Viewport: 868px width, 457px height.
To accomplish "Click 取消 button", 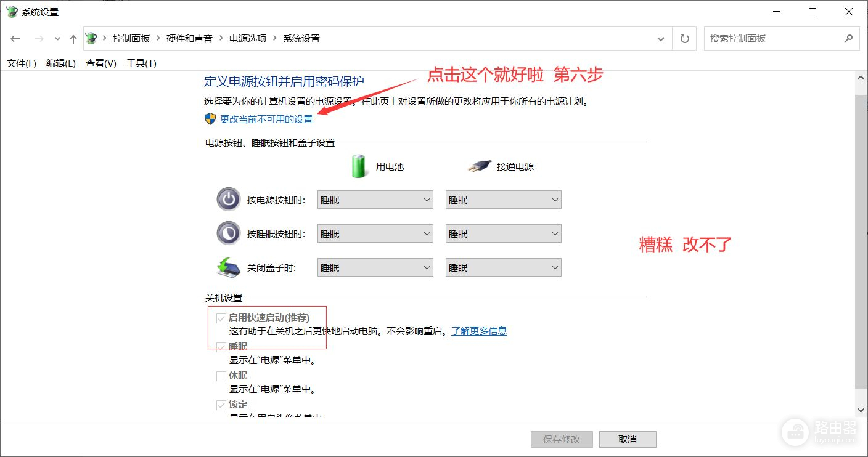I will [628, 439].
